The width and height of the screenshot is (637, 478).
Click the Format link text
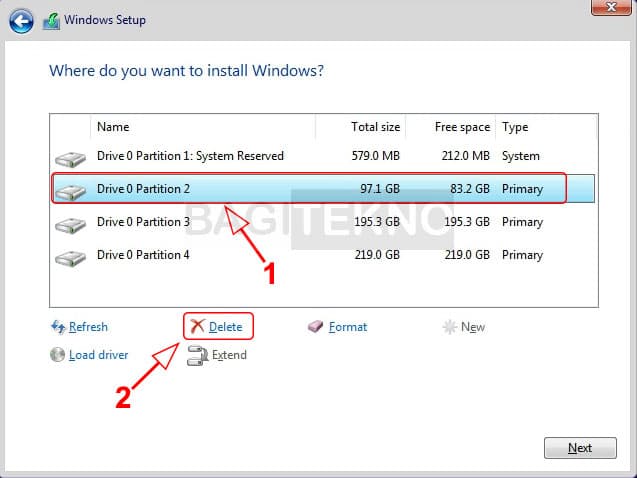pos(348,327)
